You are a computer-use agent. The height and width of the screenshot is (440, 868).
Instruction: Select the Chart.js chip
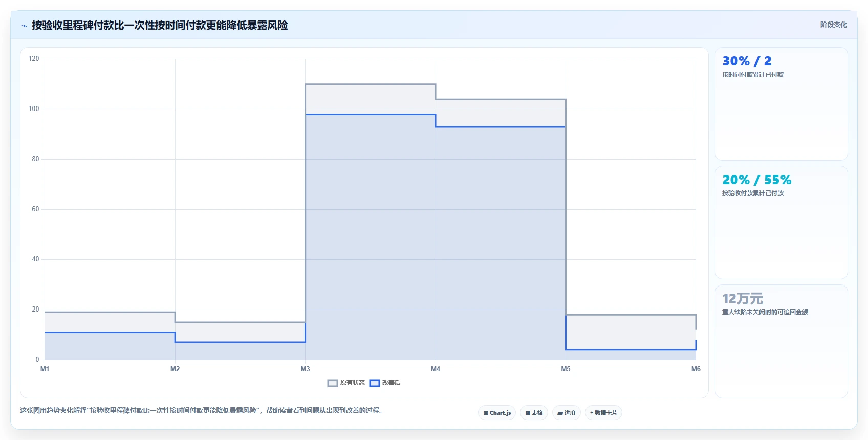(x=497, y=413)
